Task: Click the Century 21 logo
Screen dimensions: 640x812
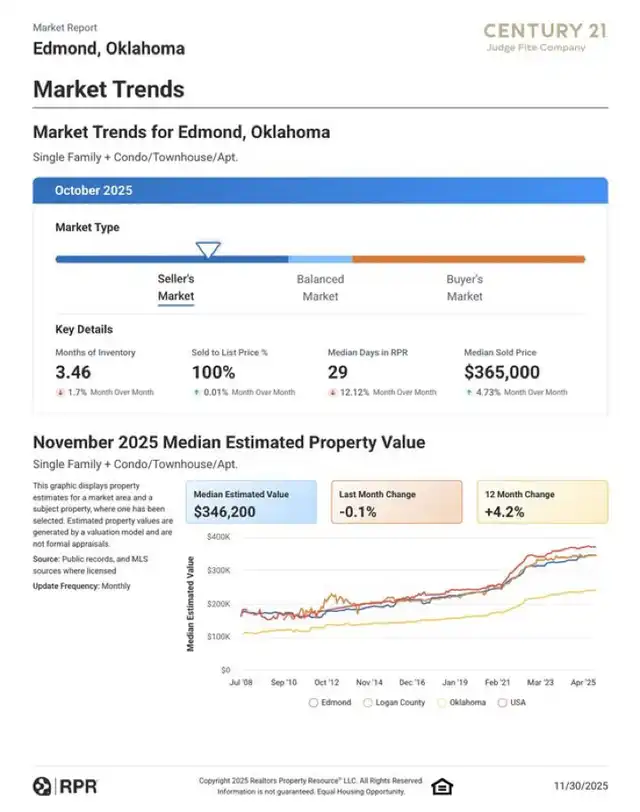Action: click(544, 37)
